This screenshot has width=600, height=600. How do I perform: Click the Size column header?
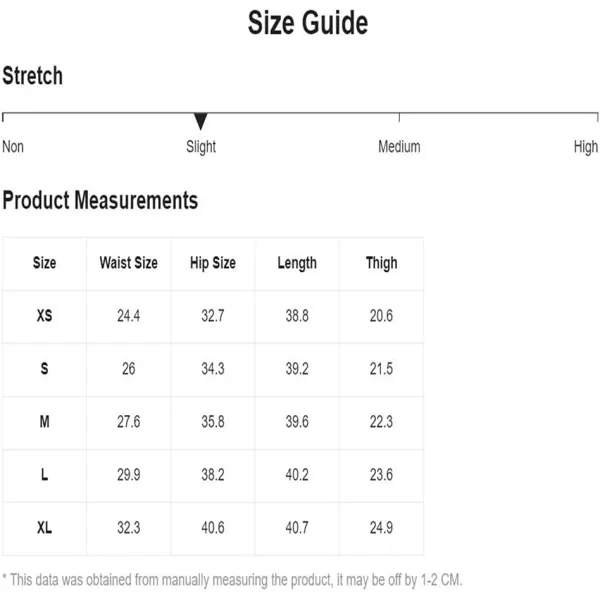[44, 263]
